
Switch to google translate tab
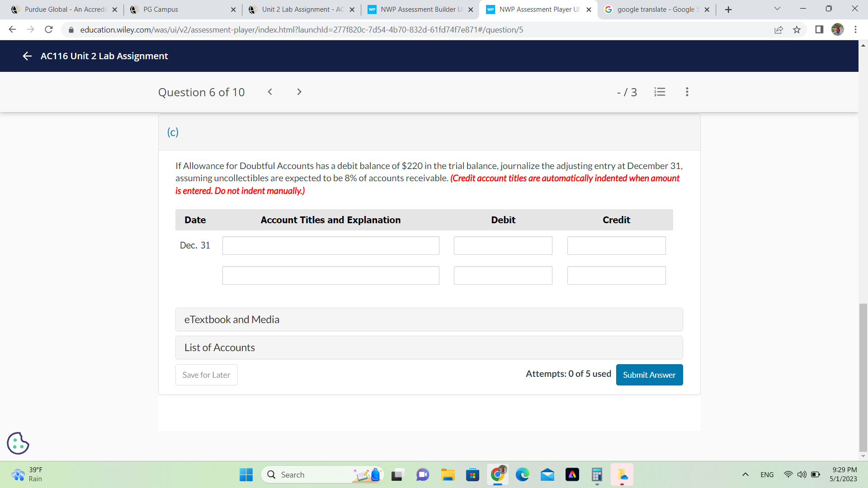(656, 9)
